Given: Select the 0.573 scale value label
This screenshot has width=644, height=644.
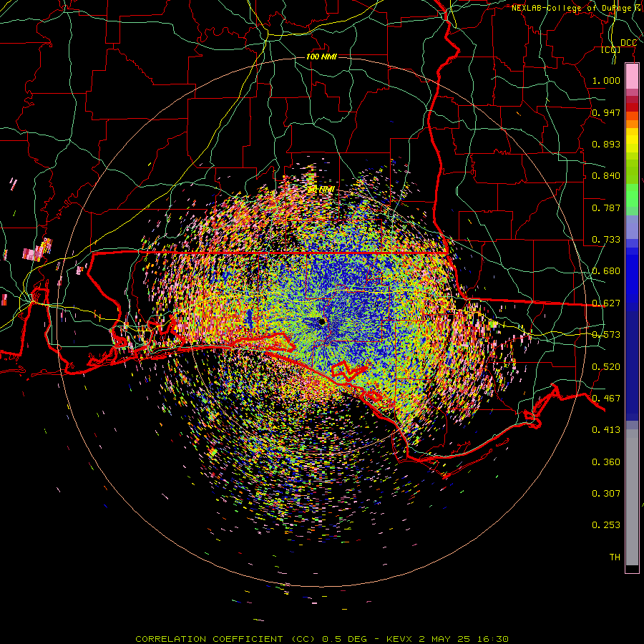Looking at the screenshot, I should (606, 335).
